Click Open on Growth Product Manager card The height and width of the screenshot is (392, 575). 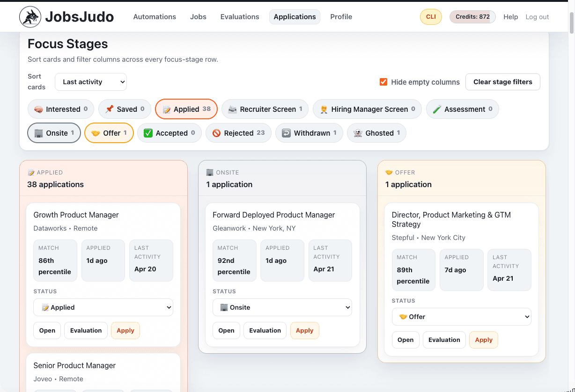click(x=47, y=330)
